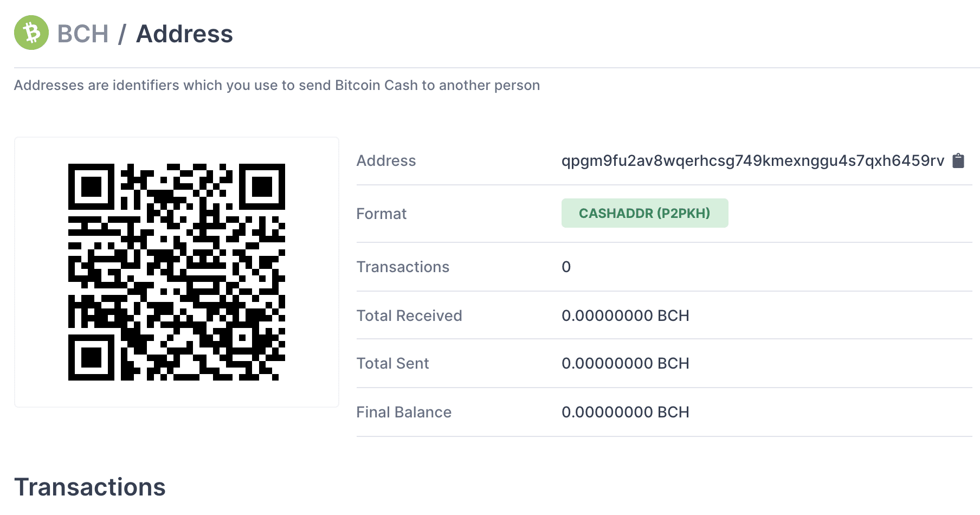The height and width of the screenshot is (515, 980).
Task: Copy address with the clipboard icon
Action: pyautogui.click(x=958, y=160)
